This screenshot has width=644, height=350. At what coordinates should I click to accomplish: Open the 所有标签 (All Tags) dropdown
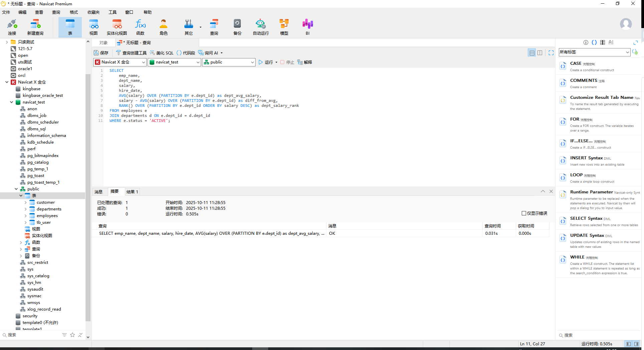point(595,52)
